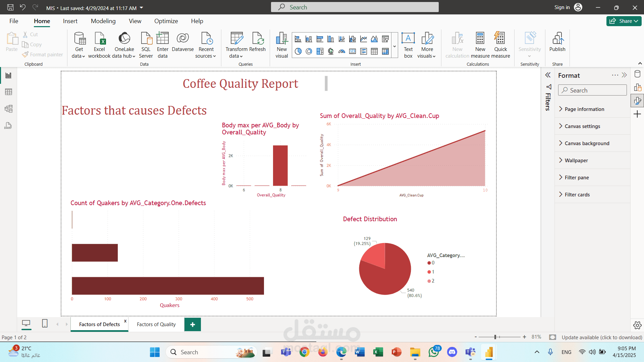Insert an area chart visual

[374, 39]
